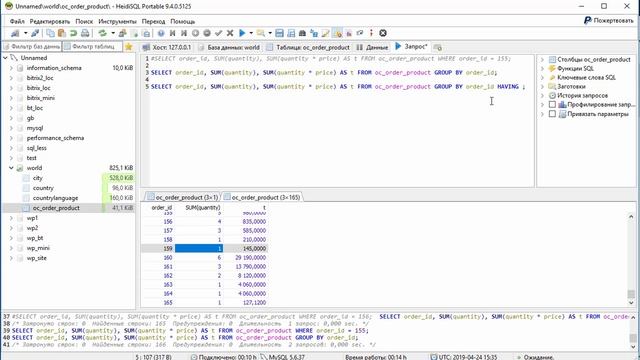Switch to База данных: world tab
Viewport: 640px width, 360px height.
click(229, 47)
